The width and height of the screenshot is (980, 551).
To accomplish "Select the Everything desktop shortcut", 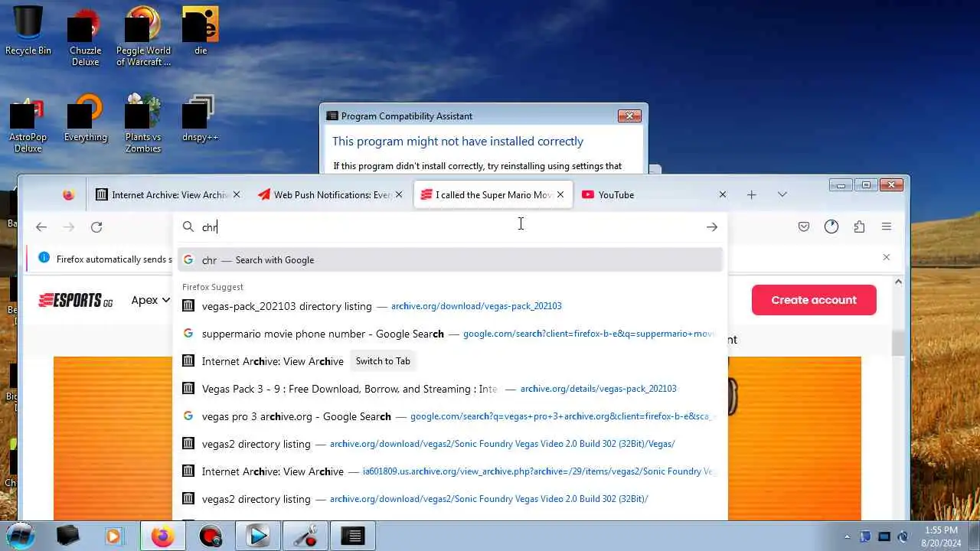I will (x=86, y=119).
